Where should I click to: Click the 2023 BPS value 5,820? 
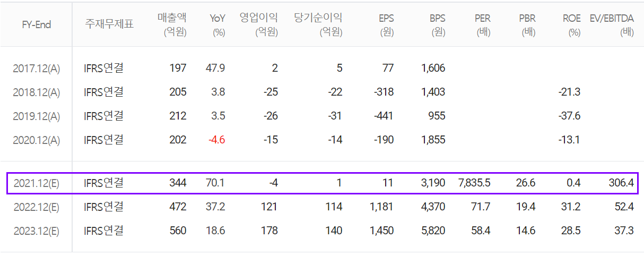coord(433,231)
